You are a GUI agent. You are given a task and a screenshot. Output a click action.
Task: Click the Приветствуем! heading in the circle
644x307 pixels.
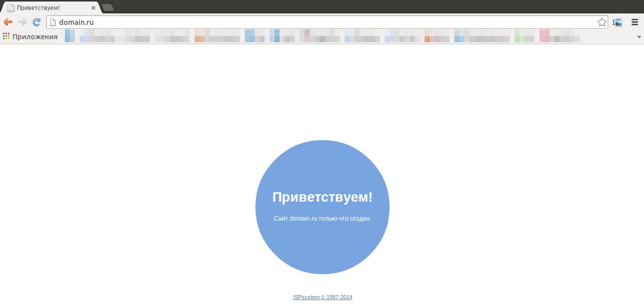(322, 197)
